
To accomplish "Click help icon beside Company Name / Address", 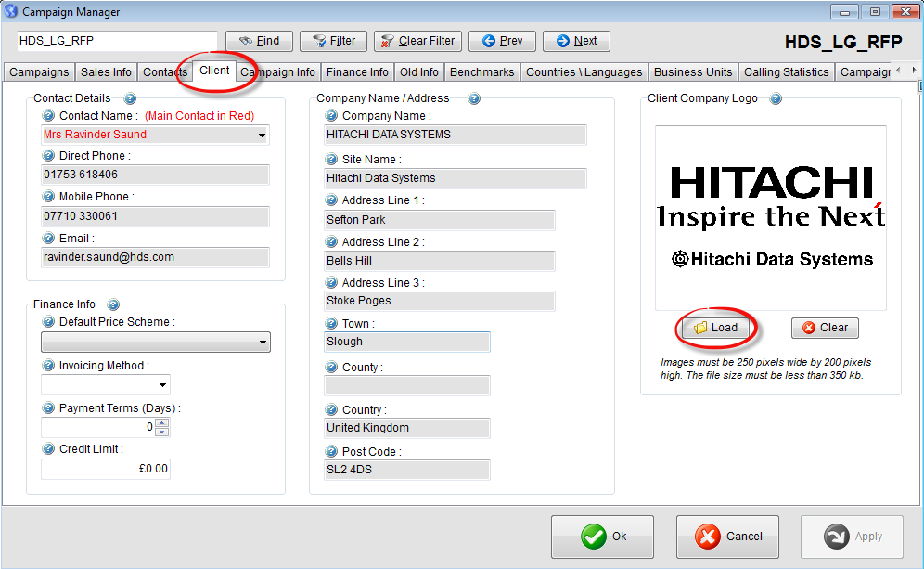I will [474, 98].
